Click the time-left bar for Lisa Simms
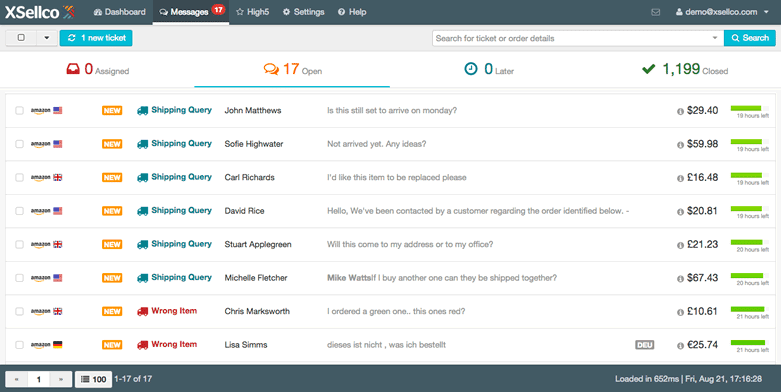Viewport: 781px width, 392px height. coord(750,343)
